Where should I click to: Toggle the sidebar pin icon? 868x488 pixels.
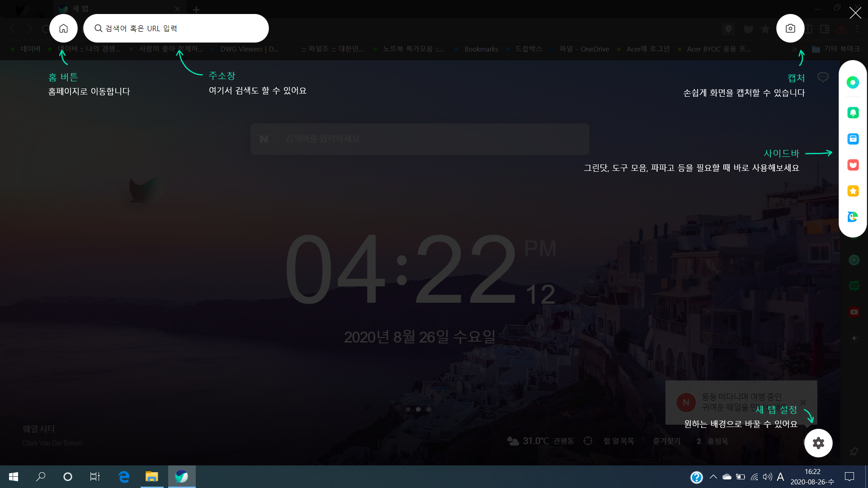point(854,451)
